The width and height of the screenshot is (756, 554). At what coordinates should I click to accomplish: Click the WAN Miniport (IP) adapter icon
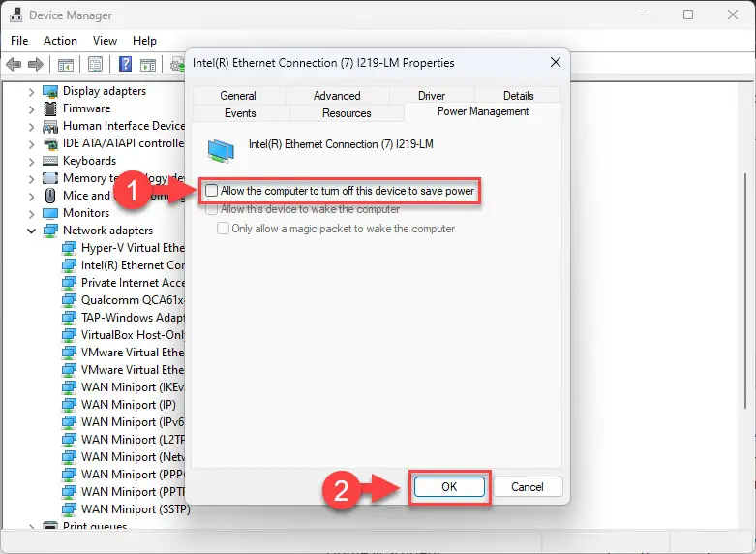coord(69,405)
